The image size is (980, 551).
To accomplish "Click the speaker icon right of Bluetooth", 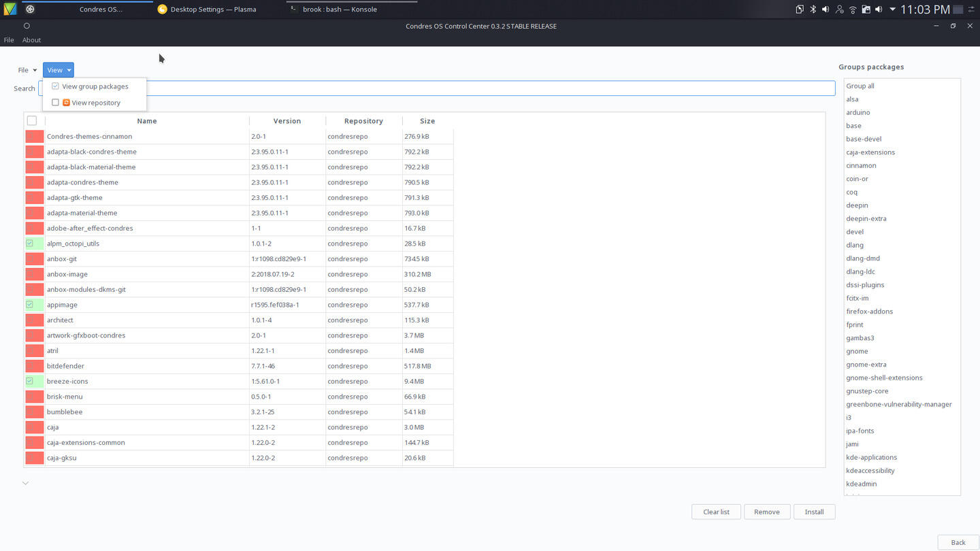I will [x=826, y=10].
